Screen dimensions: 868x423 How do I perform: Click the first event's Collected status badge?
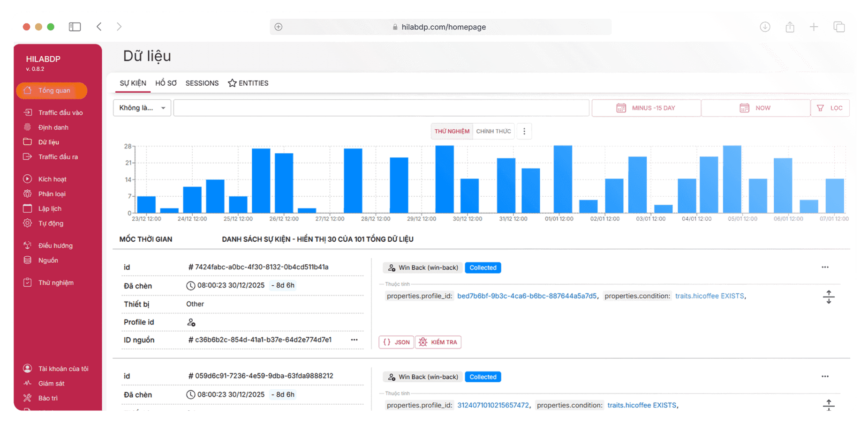coord(483,267)
